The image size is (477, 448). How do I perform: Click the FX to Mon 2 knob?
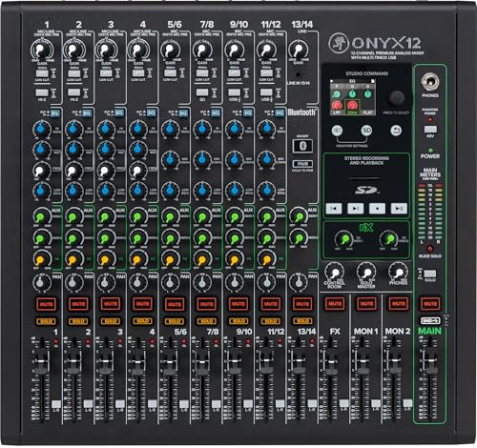pos(389,238)
